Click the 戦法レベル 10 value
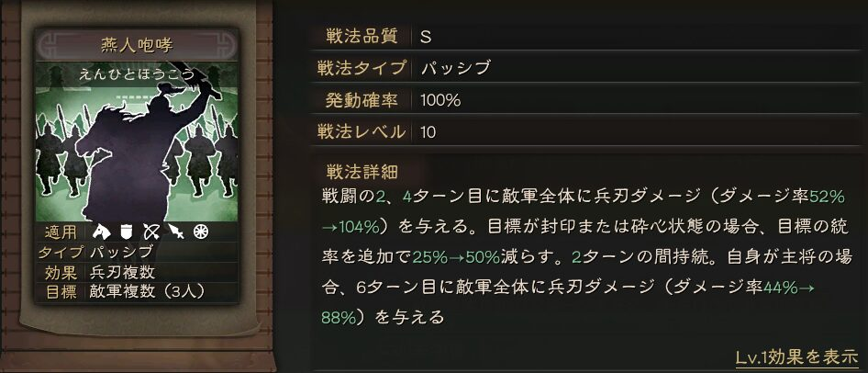 [428, 131]
